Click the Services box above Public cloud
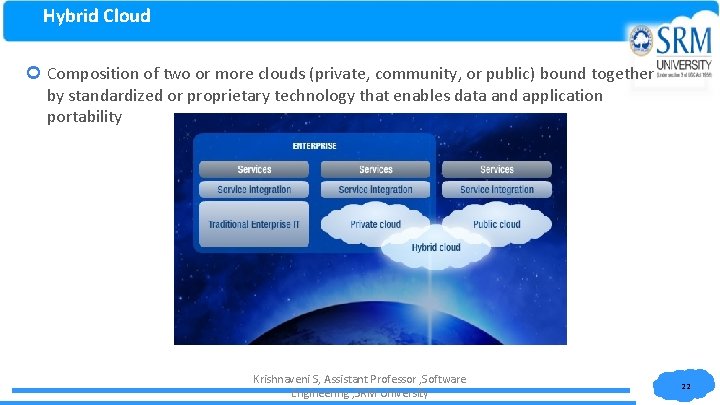The width and height of the screenshot is (720, 405). coord(497,169)
